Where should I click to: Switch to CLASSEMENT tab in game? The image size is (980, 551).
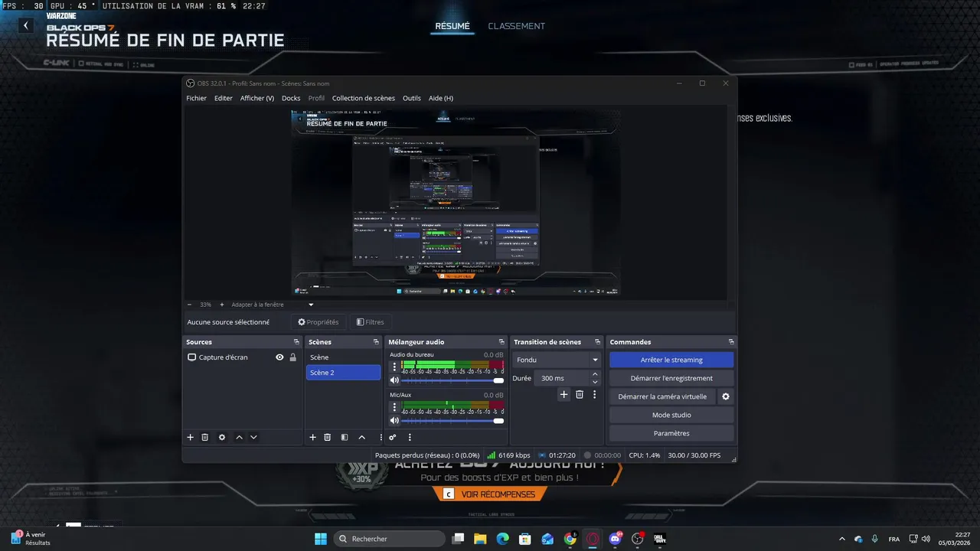click(x=517, y=26)
